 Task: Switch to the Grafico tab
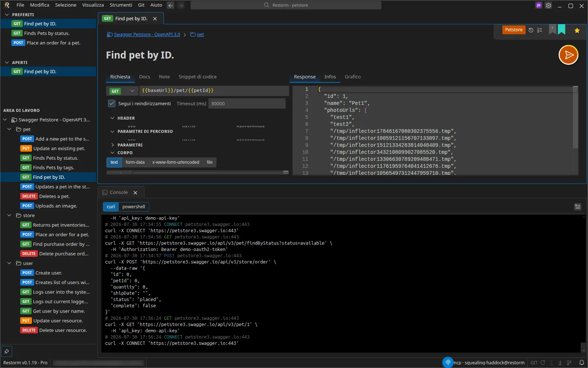352,77
